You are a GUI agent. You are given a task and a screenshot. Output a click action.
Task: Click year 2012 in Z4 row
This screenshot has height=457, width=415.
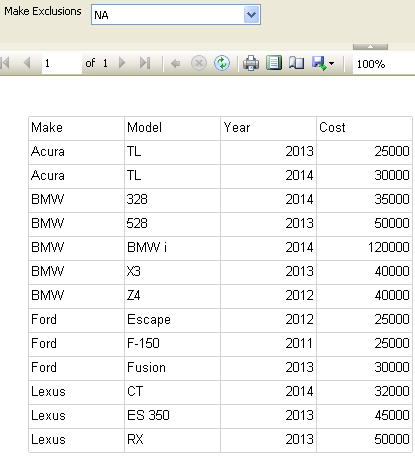(x=299, y=295)
